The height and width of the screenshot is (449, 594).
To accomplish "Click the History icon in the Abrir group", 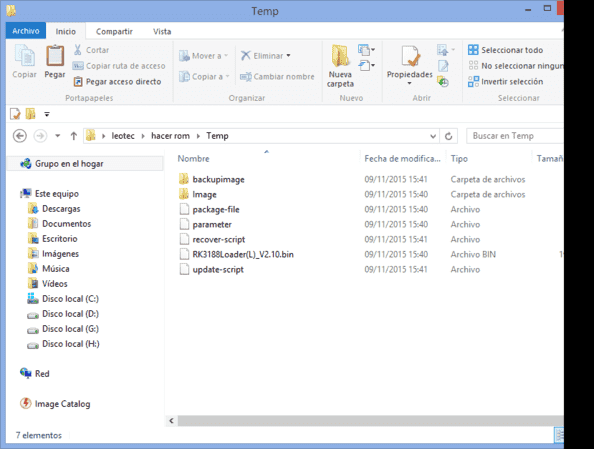I will [443, 81].
